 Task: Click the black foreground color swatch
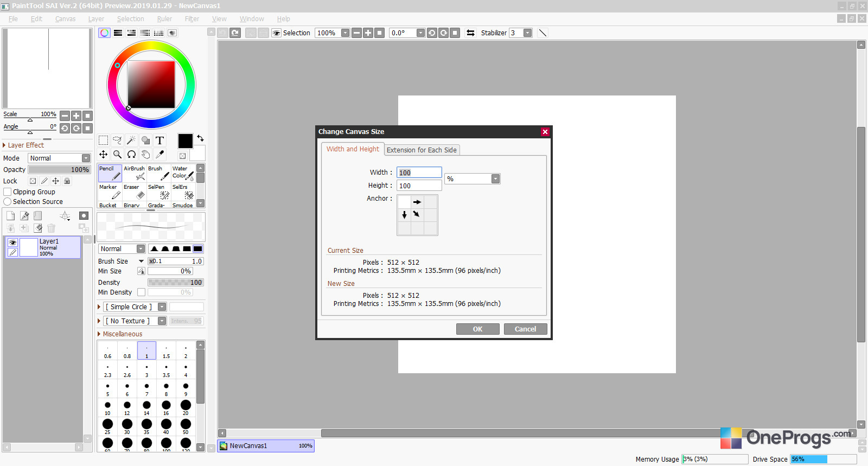click(x=185, y=141)
